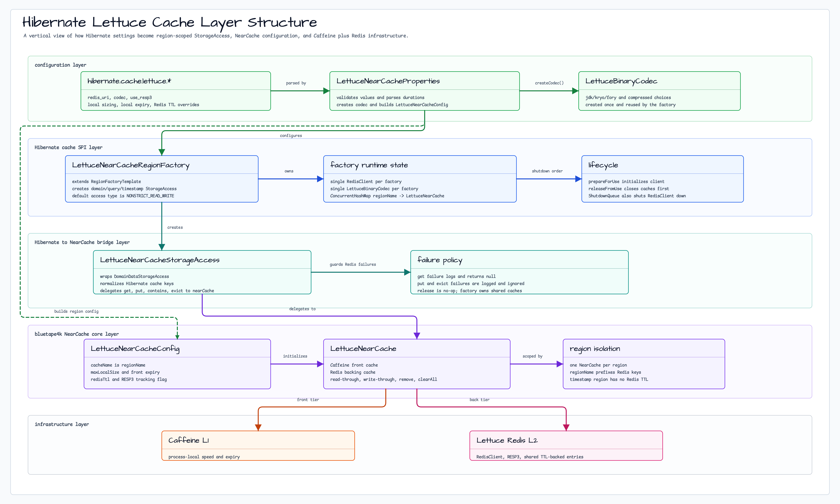The height and width of the screenshot is (504, 840).
Task: Click the 'parsed by' edge label
Action: pyautogui.click(x=296, y=83)
